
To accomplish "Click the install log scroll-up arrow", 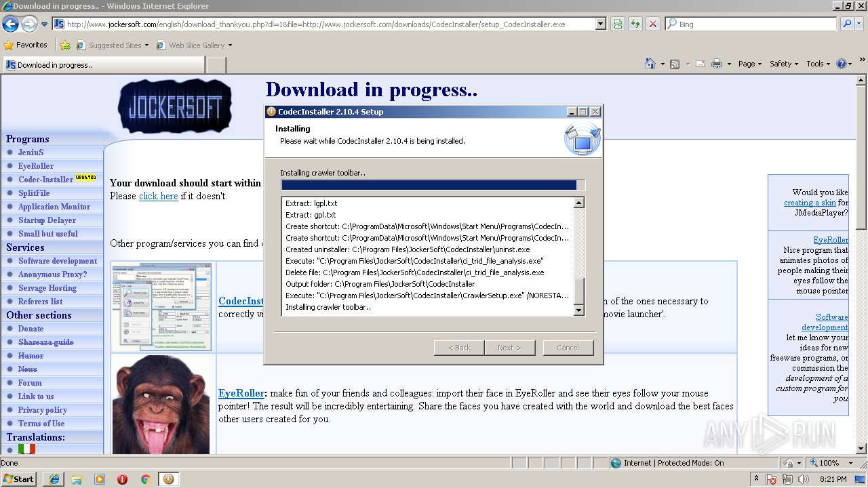I will (x=579, y=203).
